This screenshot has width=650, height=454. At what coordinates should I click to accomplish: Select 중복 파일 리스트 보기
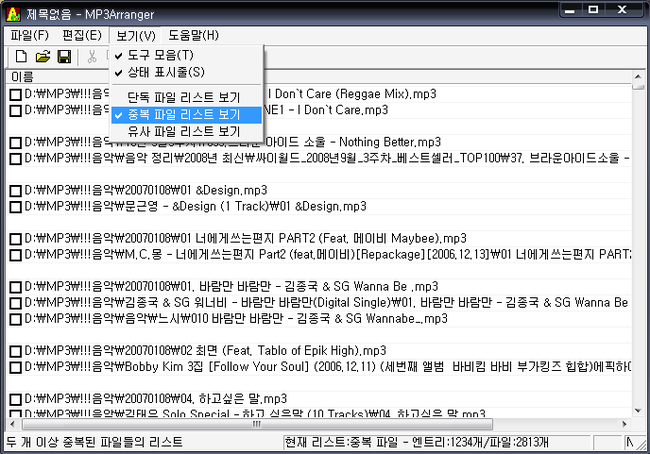coord(187,114)
